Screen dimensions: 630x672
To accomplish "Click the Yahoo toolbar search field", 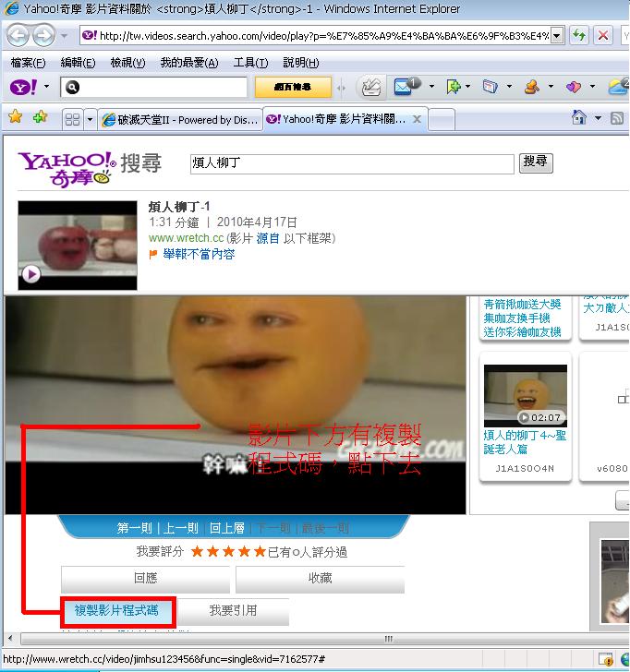I will tap(153, 88).
